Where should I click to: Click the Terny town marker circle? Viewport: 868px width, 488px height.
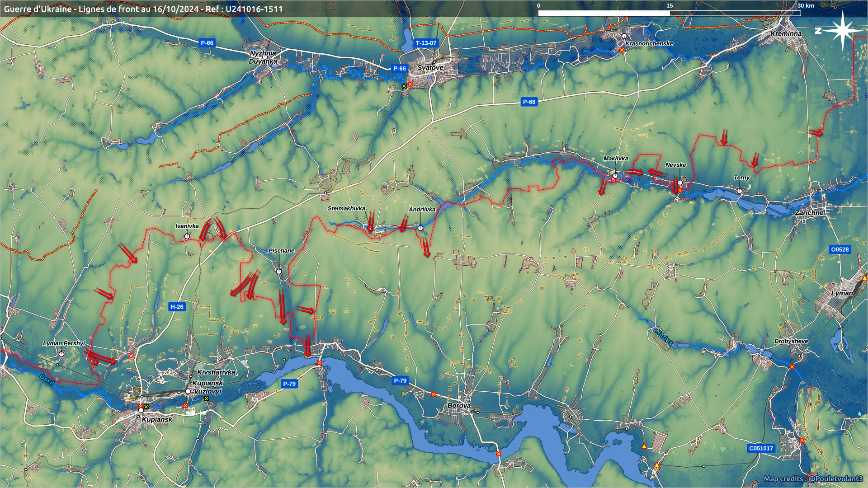[740, 191]
